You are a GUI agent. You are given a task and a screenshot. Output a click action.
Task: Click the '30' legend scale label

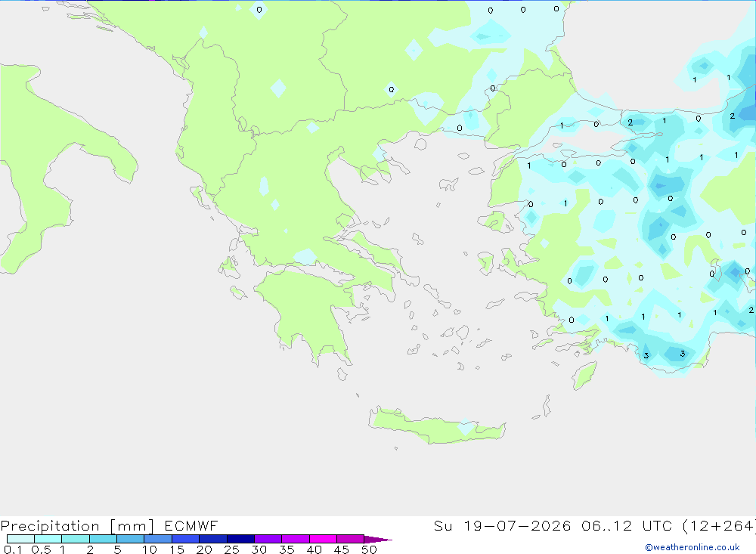click(259, 549)
